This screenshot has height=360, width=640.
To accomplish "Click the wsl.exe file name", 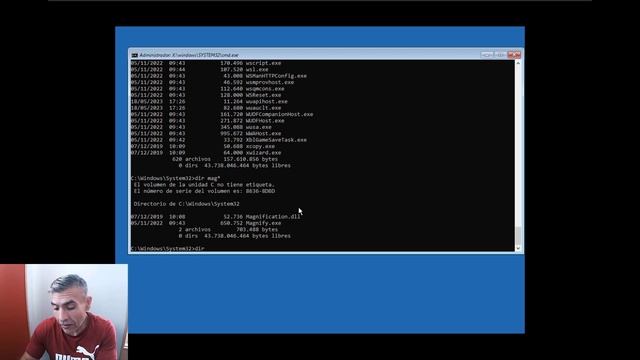I will (x=257, y=69).
